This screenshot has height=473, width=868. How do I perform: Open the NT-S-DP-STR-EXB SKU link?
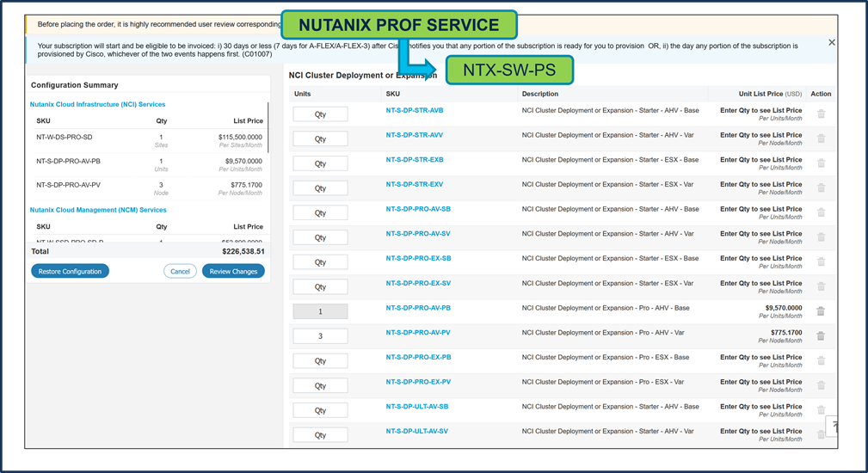point(415,159)
